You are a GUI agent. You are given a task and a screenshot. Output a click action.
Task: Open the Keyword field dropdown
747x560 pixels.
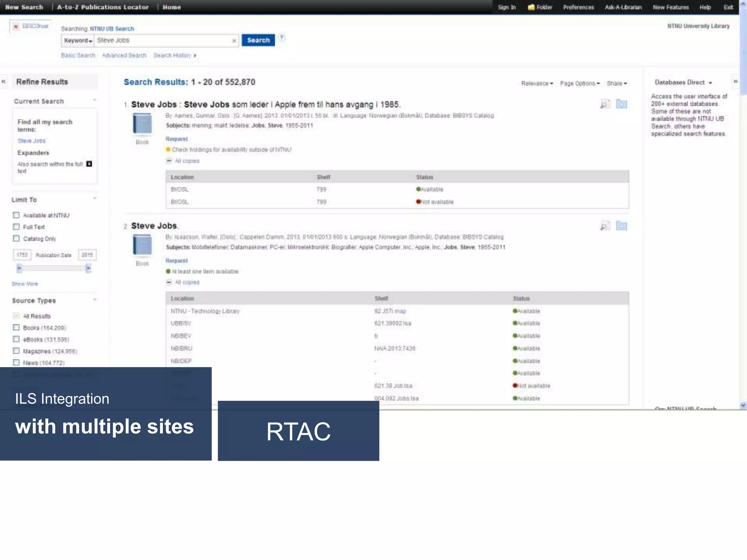tap(78, 40)
